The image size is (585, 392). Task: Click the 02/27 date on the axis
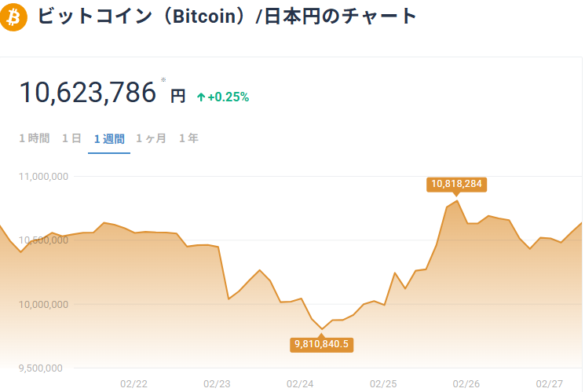pyautogui.click(x=550, y=384)
